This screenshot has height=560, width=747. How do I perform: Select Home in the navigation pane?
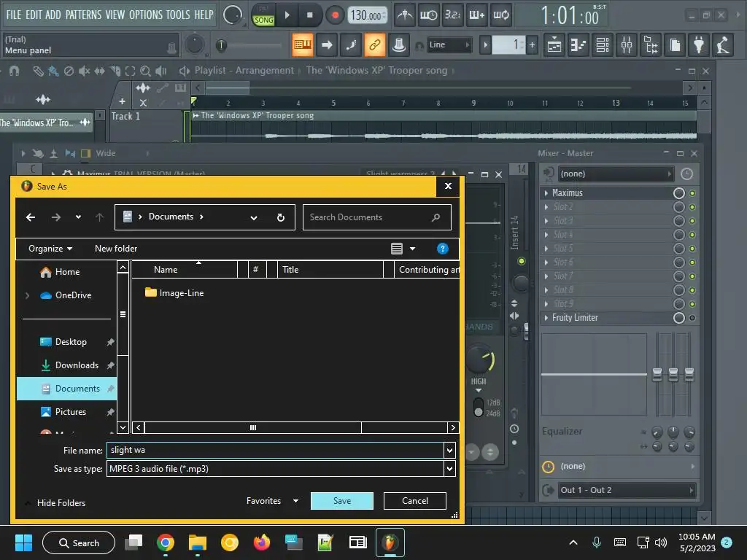pyautogui.click(x=66, y=272)
